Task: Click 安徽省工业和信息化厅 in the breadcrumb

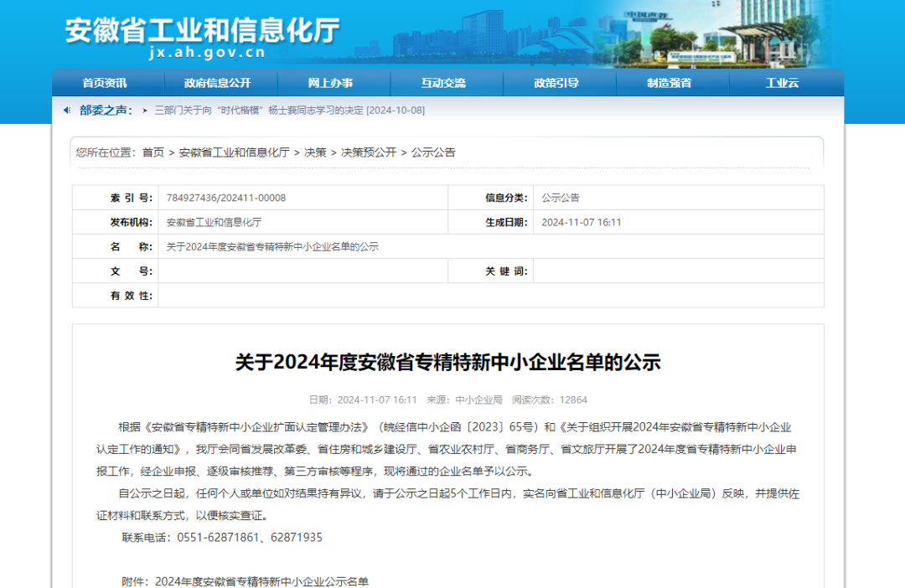Action: pos(234,152)
